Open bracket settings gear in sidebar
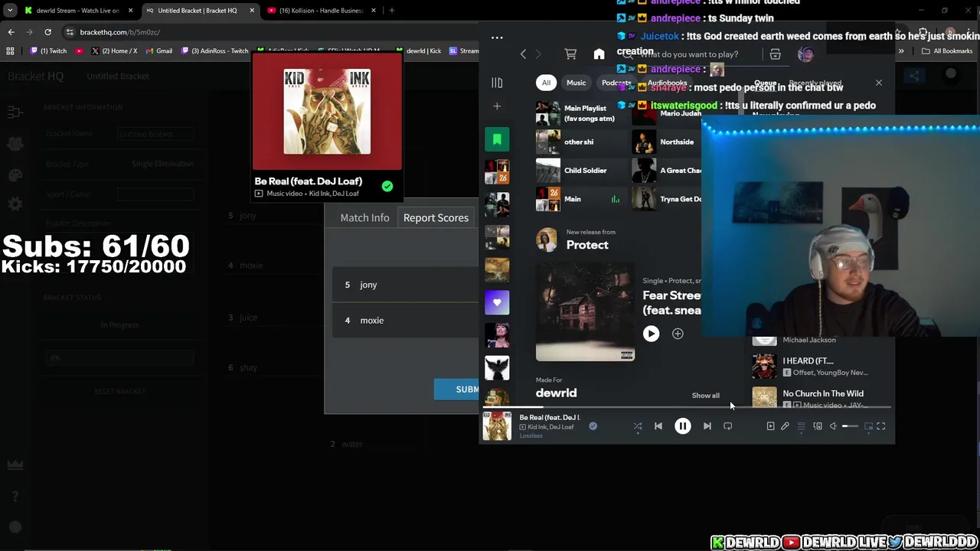 click(x=15, y=204)
